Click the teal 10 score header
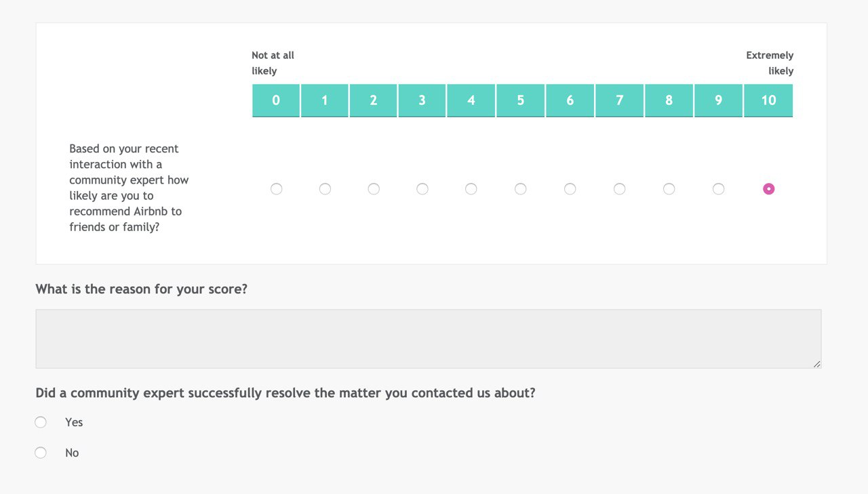The height and width of the screenshot is (494, 868). 768,100
